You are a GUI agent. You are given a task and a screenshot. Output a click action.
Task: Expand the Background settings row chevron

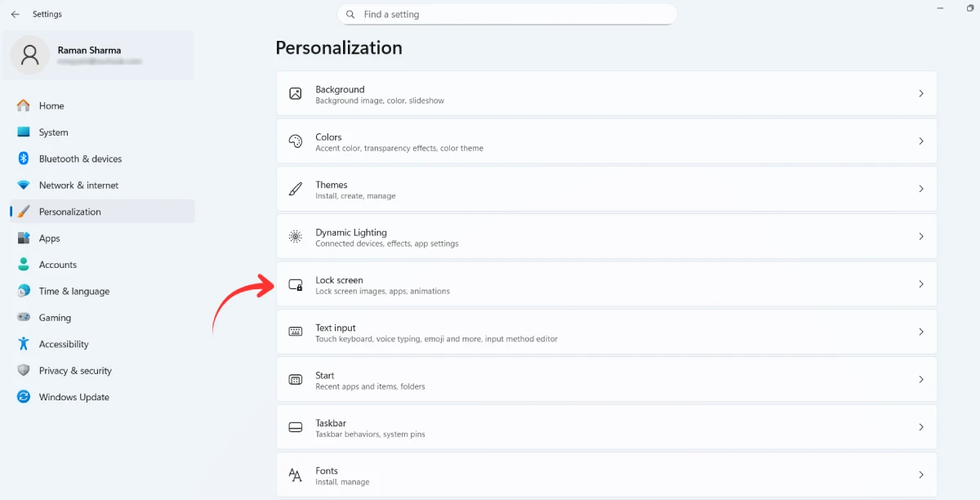tap(921, 93)
